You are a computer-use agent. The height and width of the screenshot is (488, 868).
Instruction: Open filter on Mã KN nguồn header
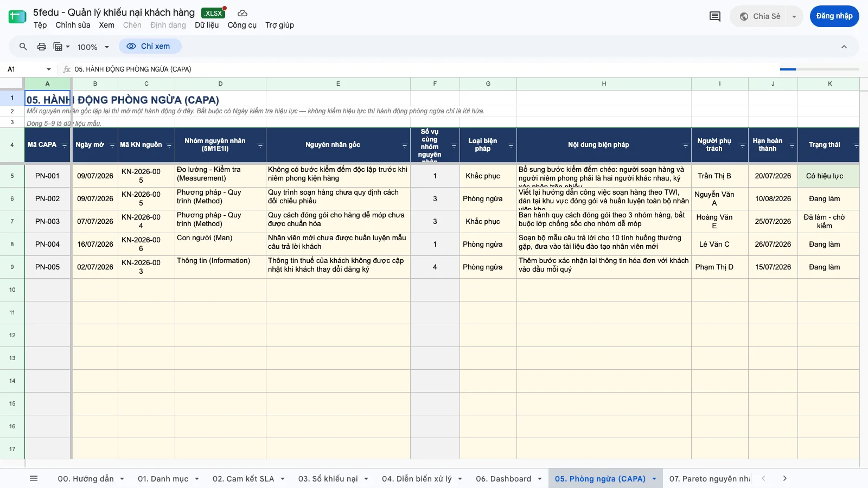click(169, 145)
